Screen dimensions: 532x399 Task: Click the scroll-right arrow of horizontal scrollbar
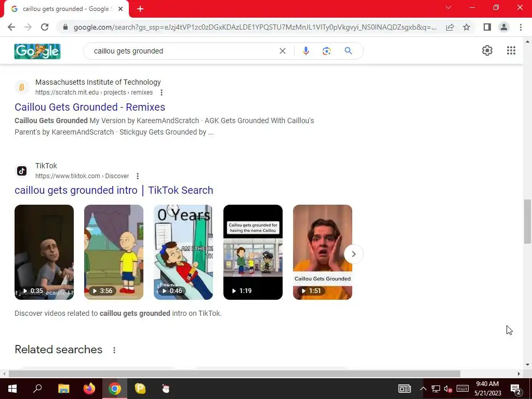[x=519, y=374]
